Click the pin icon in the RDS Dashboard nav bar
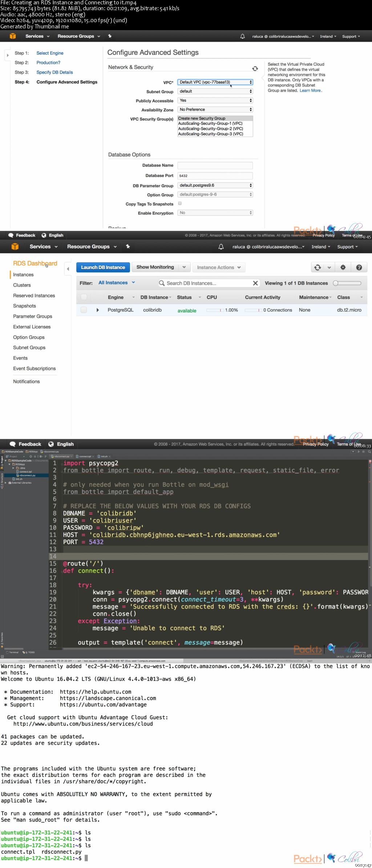Image resolution: width=372 pixels, height=868 pixels. click(x=128, y=247)
